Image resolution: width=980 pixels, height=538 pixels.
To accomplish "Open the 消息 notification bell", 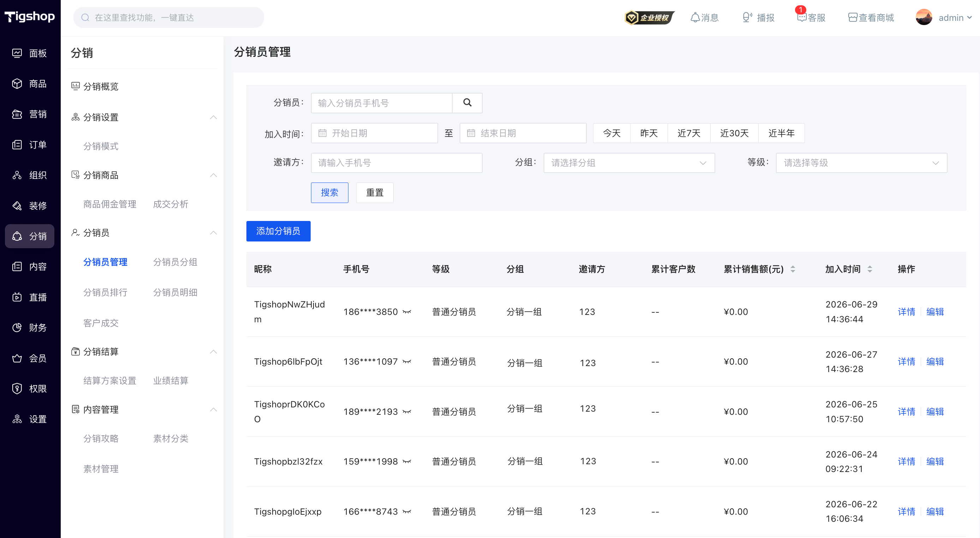I will pos(704,18).
